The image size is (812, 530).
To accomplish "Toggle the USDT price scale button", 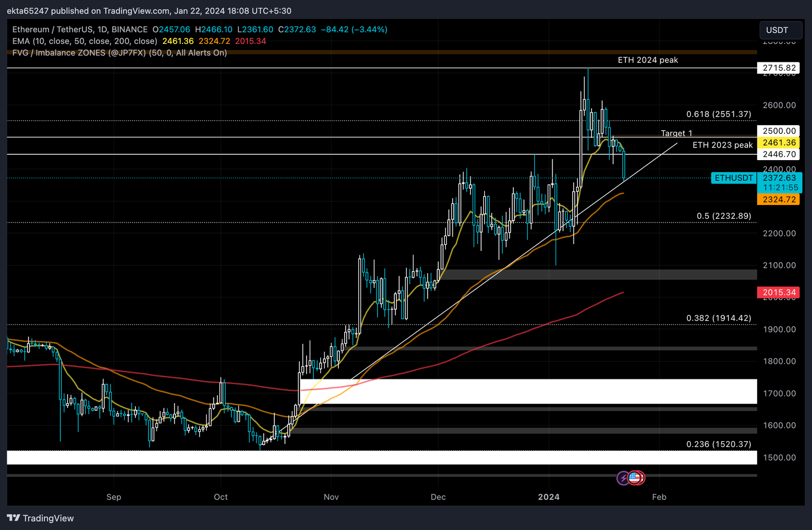I will click(781, 30).
